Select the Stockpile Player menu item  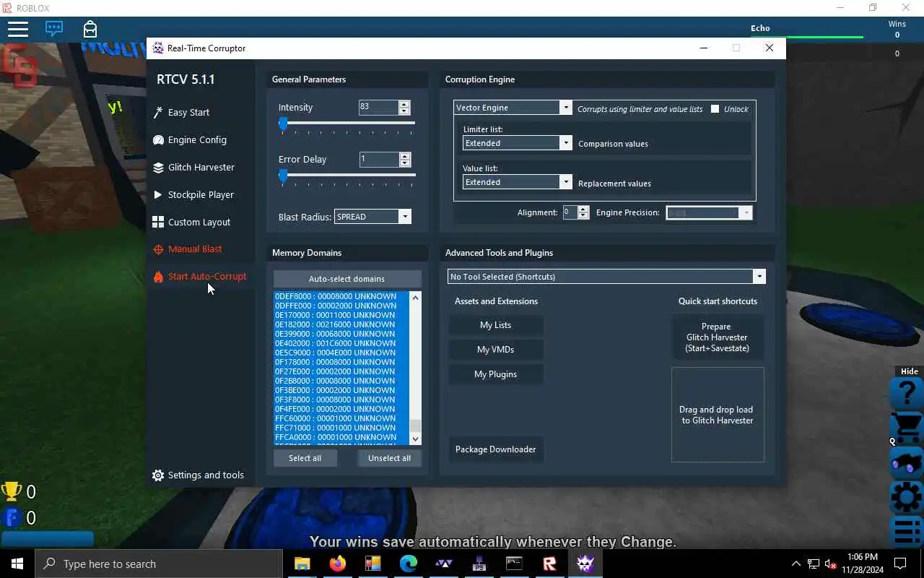coord(201,195)
